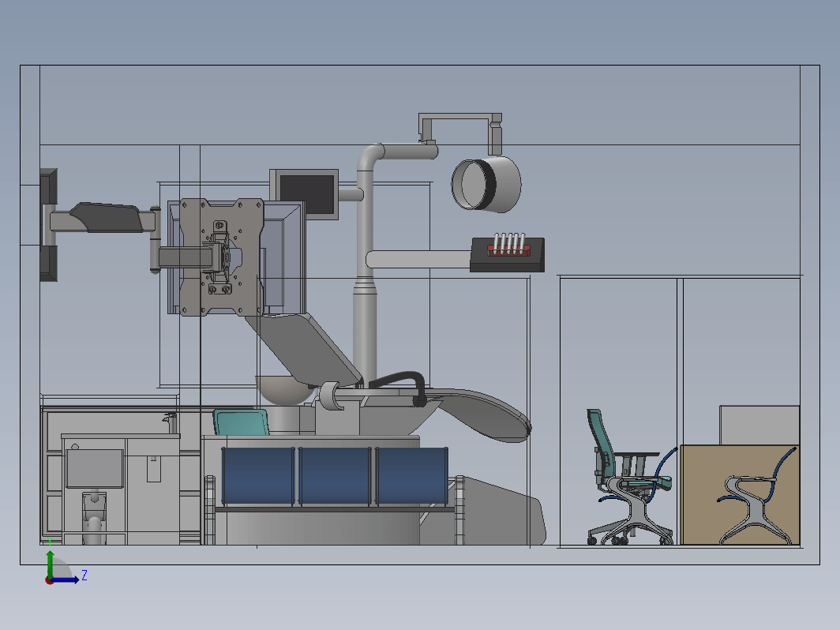Click the gray box on top of the desk
This screenshot has width=840, height=630.
click(x=759, y=426)
